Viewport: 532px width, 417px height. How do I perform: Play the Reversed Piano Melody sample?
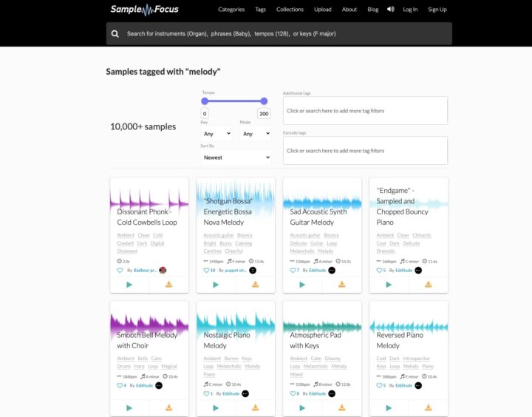point(389,408)
